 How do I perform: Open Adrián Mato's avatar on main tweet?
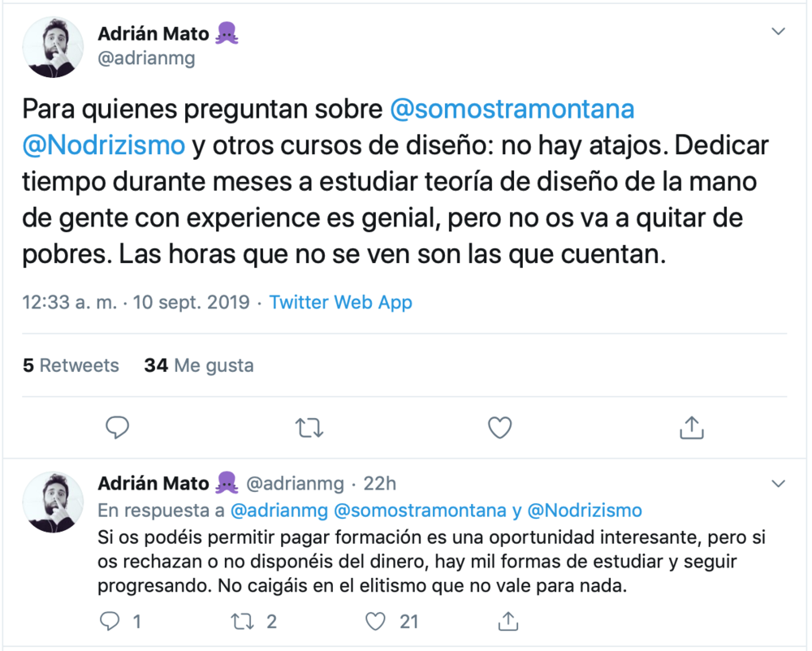(53, 47)
